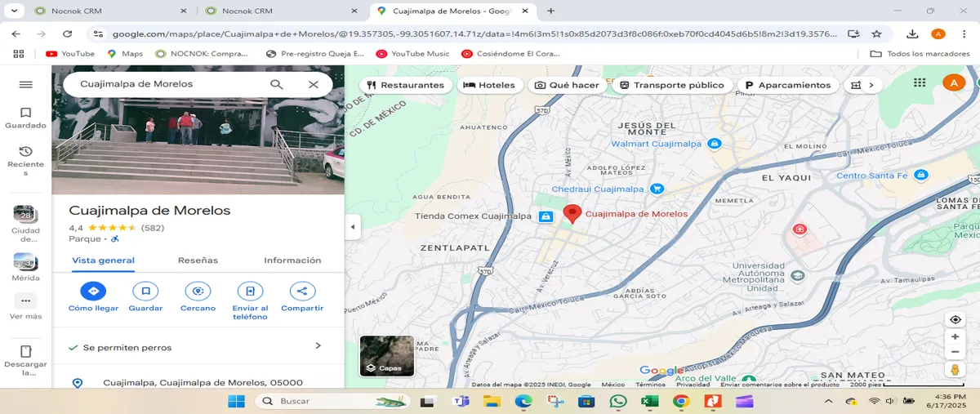Switch to the Reseñas tab
980x414 pixels.
(198, 260)
